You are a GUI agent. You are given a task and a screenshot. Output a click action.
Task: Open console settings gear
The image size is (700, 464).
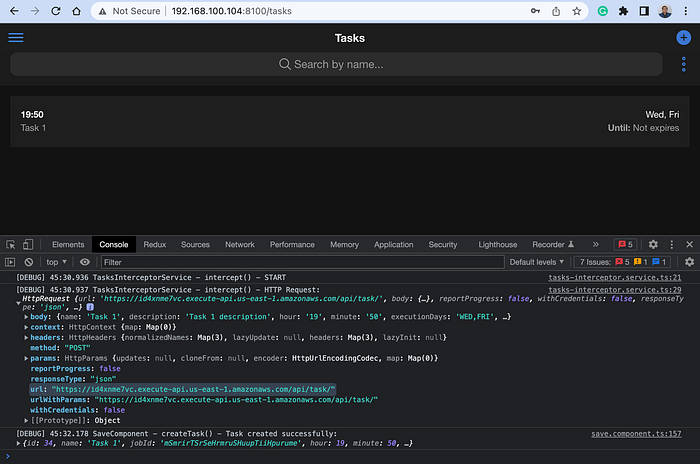coord(689,262)
